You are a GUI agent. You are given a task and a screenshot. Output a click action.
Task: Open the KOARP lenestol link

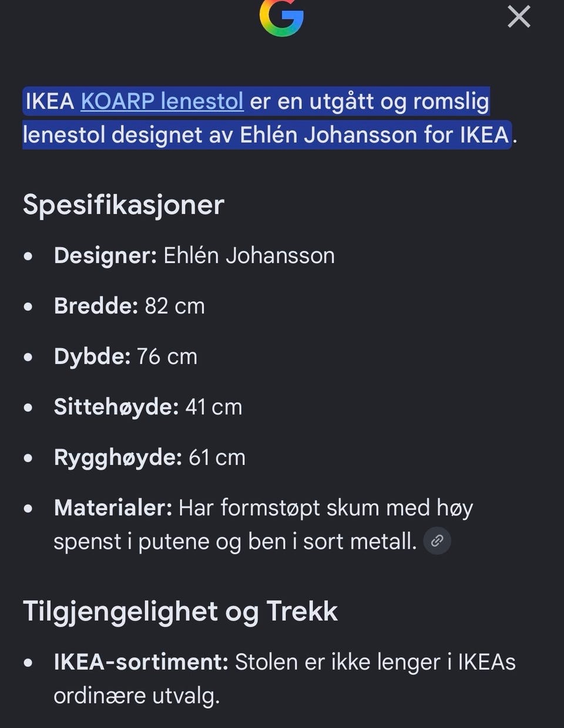(162, 101)
